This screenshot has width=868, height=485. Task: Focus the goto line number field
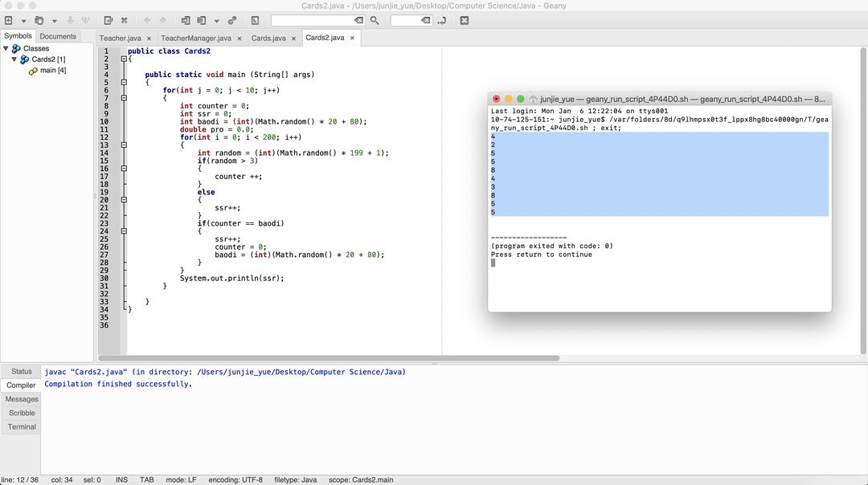click(x=406, y=20)
